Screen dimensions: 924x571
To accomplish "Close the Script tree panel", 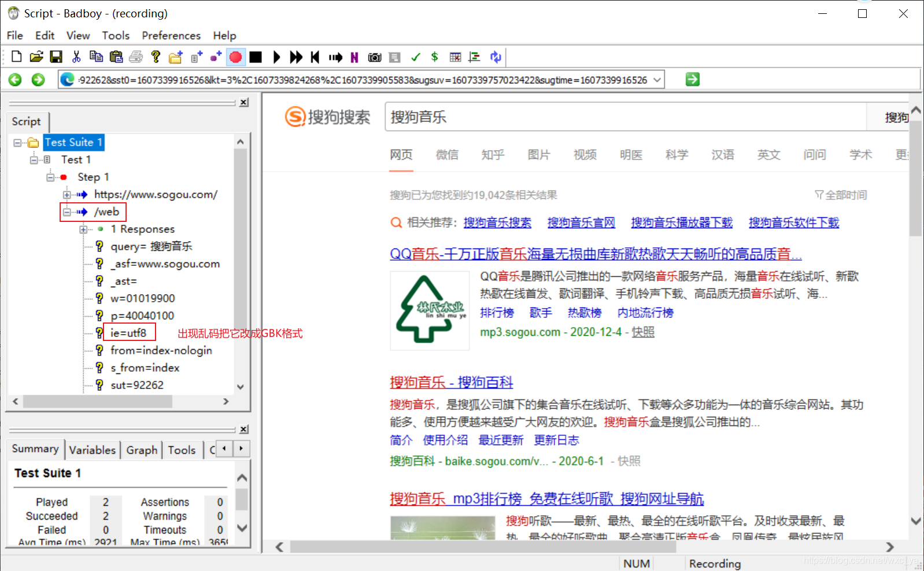I will 244,102.
